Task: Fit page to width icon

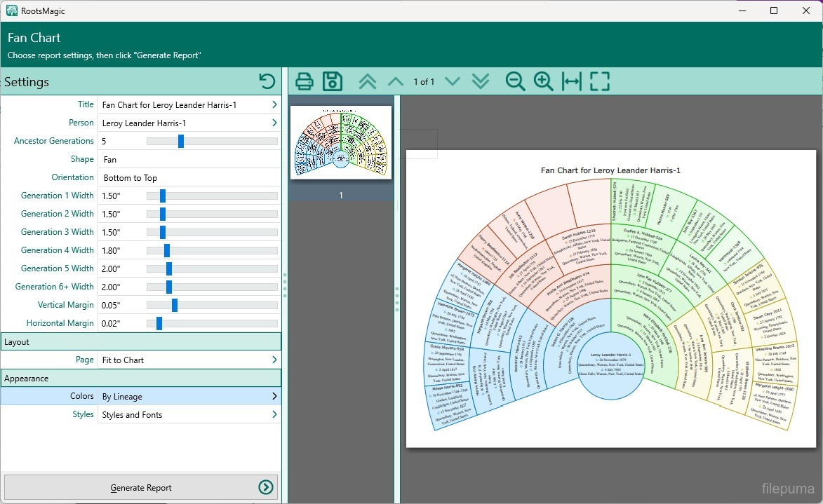Action: click(572, 81)
